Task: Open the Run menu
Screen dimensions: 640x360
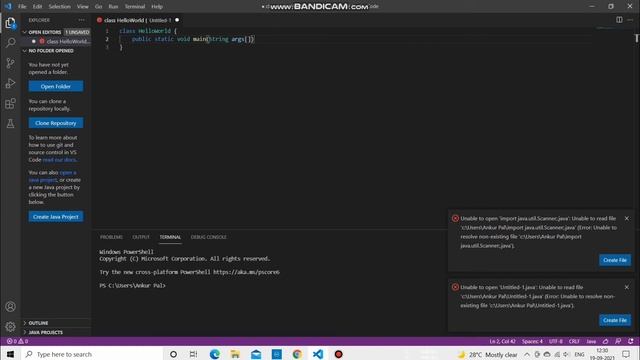Action: [113, 7]
